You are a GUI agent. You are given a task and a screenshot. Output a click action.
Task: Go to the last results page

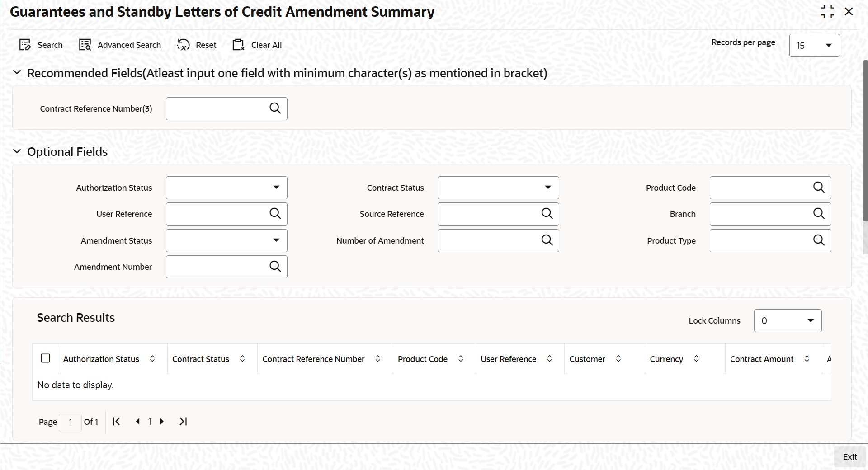pyautogui.click(x=183, y=422)
